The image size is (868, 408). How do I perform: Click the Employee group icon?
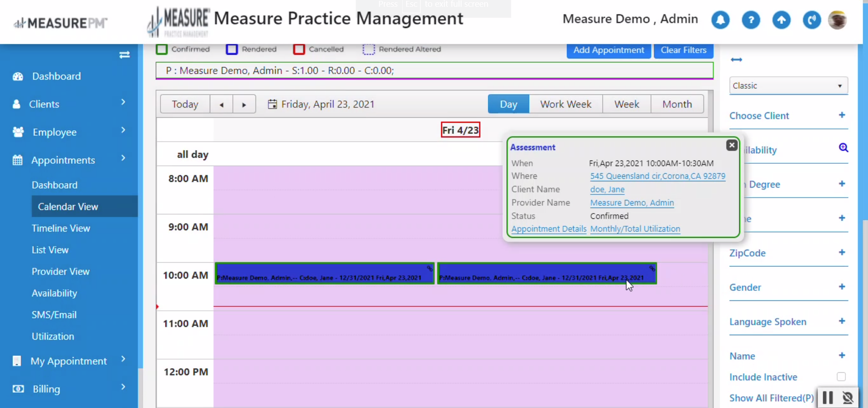point(18,132)
